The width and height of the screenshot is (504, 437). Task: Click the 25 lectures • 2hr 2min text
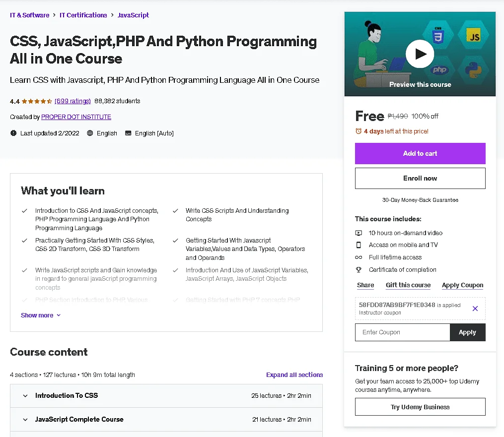[x=281, y=395]
